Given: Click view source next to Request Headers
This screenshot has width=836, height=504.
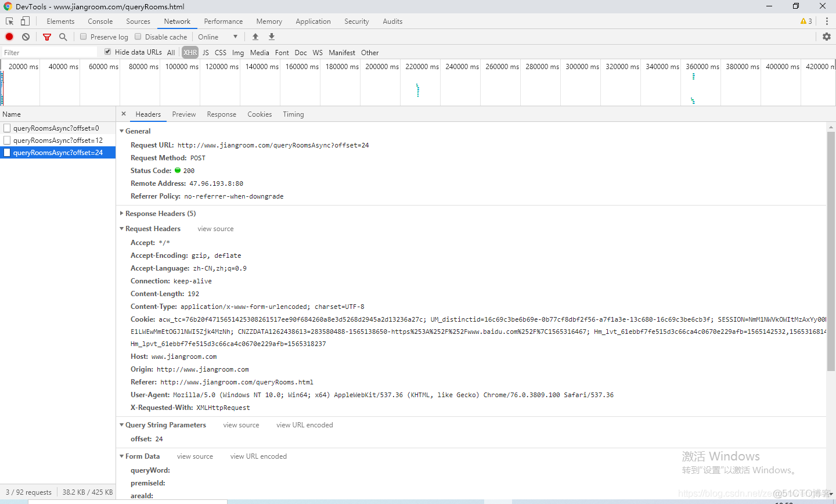Looking at the screenshot, I should (x=215, y=229).
